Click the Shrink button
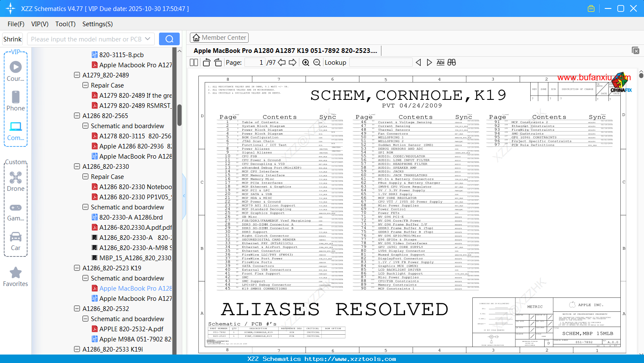This screenshot has width=644, height=363. pyautogui.click(x=13, y=39)
